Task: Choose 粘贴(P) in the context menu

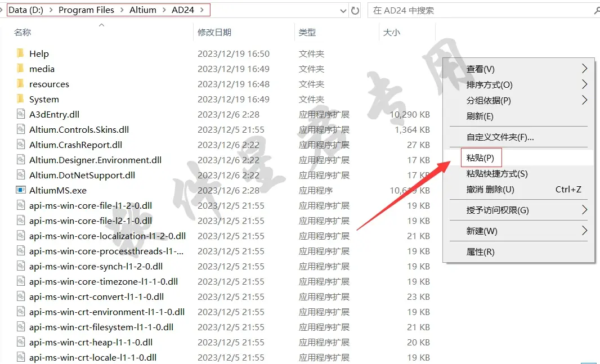Action: coord(518,158)
